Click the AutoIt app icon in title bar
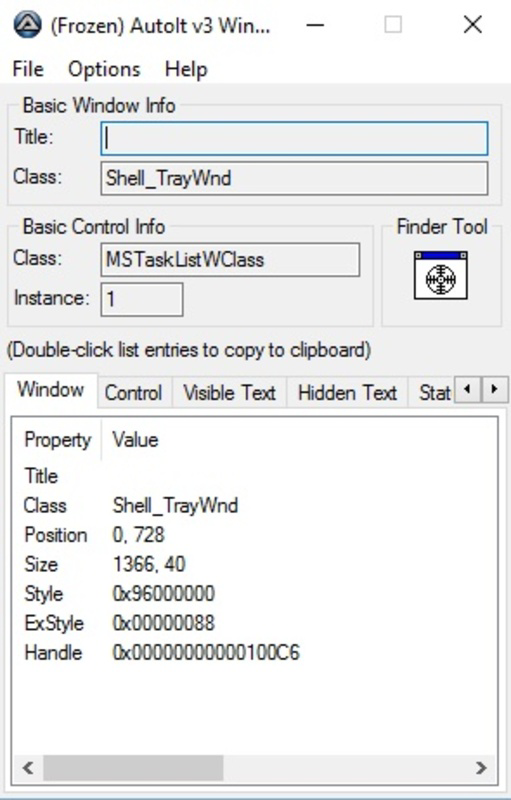Screen dimensions: 511x800 28,24
